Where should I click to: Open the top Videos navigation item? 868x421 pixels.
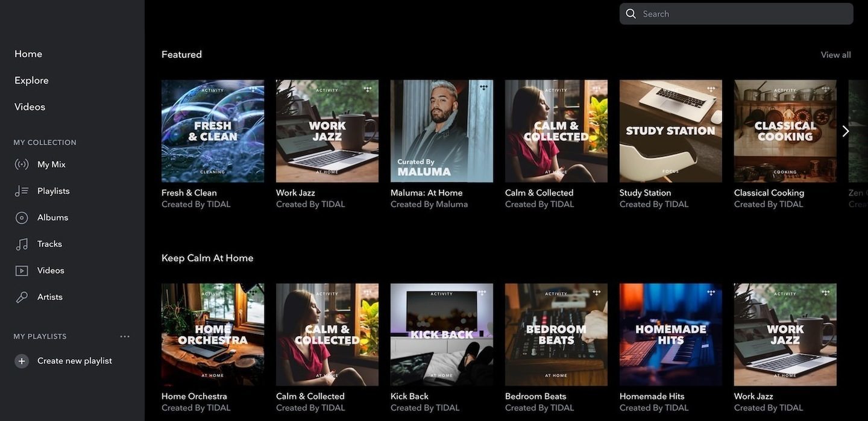pyautogui.click(x=30, y=107)
